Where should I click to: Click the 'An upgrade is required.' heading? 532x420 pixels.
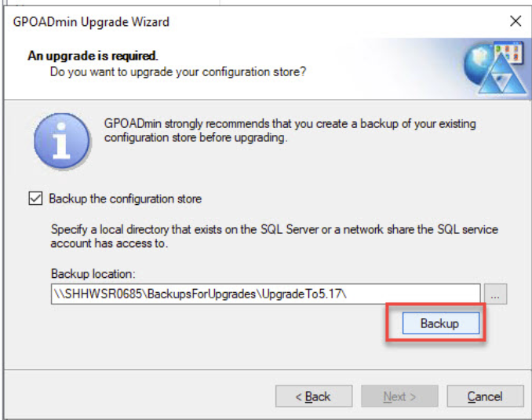93,56
